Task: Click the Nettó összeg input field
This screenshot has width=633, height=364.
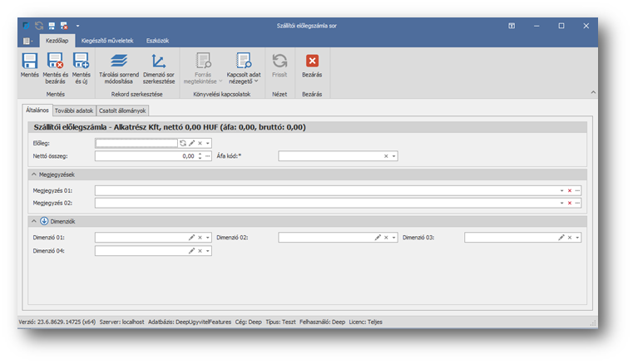Action: click(x=145, y=155)
